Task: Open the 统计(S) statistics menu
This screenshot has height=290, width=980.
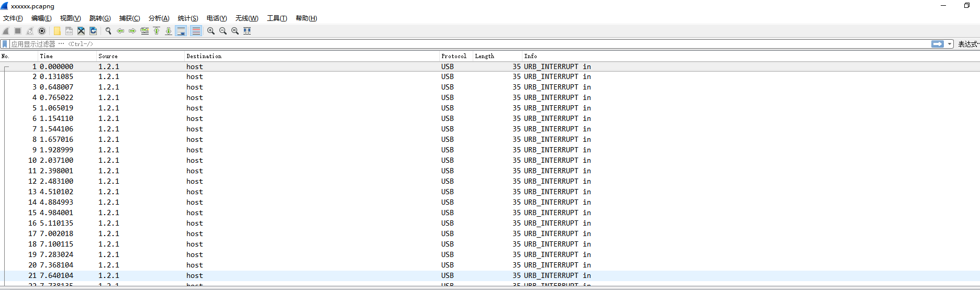Action: pyautogui.click(x=187, y=18)
